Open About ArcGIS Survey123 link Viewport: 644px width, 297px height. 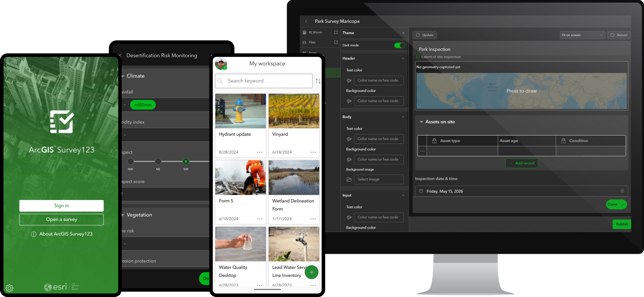pyautogui.click(x=66, y=234)
